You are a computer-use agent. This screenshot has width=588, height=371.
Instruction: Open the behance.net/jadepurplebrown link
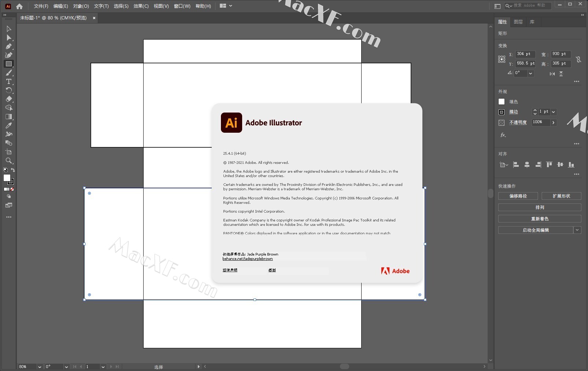tap(248, 259)
